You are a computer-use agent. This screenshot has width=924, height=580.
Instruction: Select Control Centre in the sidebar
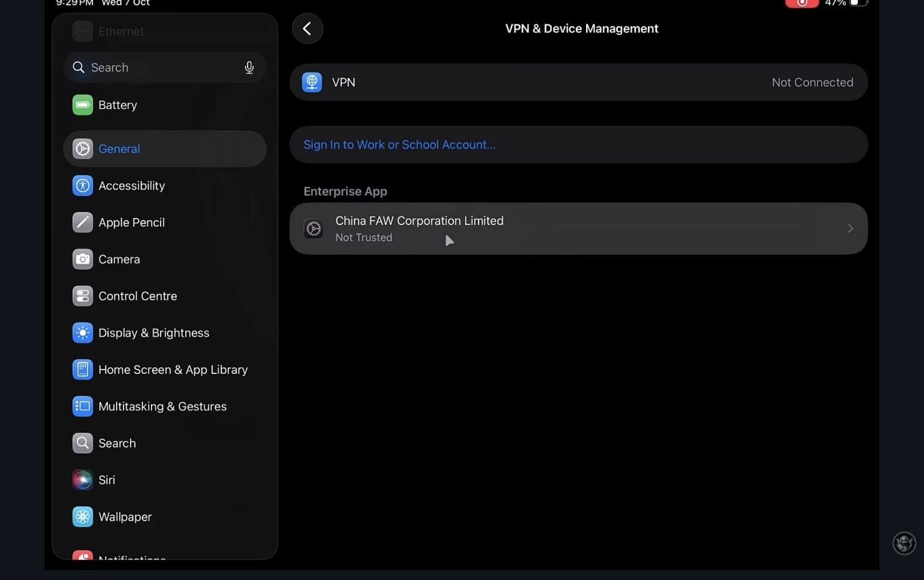pos(165,296)
